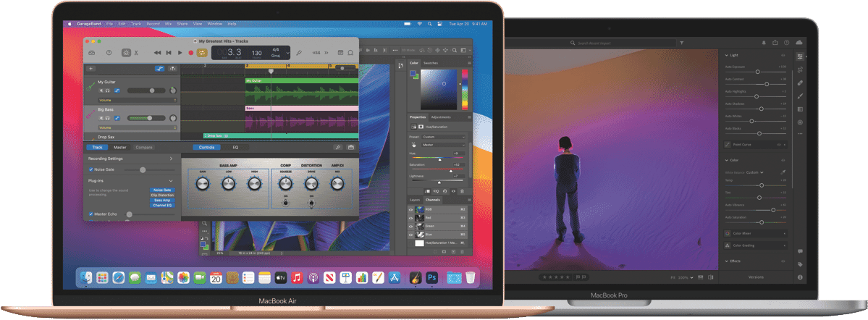Enable the Noise Gate checkbox
The width and height of the screenshot is (868, 320).
click(90, 169)
